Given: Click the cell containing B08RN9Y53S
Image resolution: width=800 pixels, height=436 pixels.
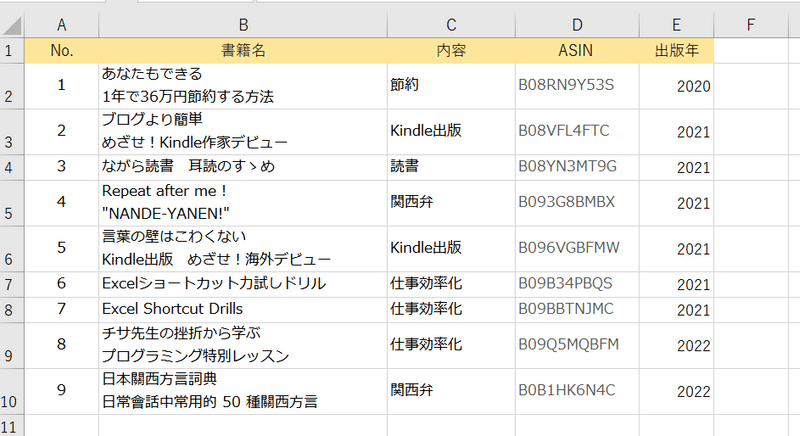Looking at the screenshot, I should tap(578, 86).
